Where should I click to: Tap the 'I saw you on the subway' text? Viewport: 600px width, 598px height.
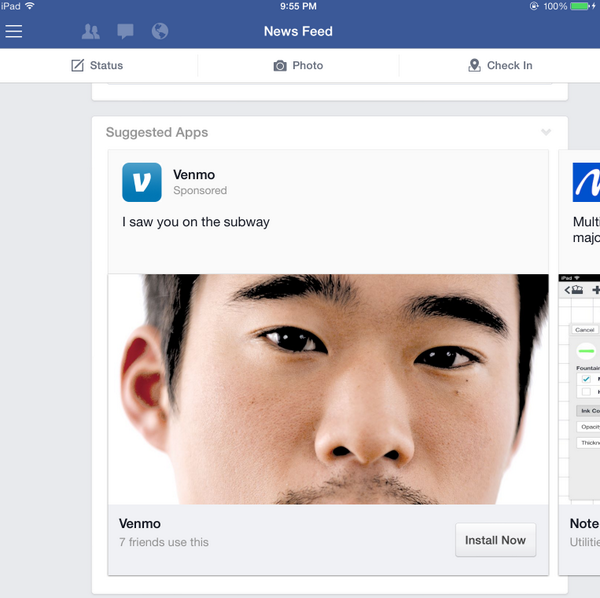[196, 222]
